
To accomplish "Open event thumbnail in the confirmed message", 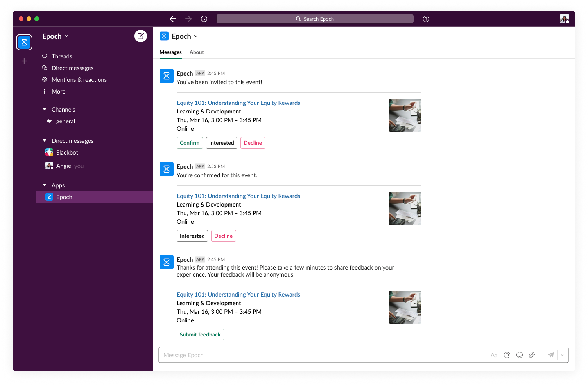I will 405,209.
